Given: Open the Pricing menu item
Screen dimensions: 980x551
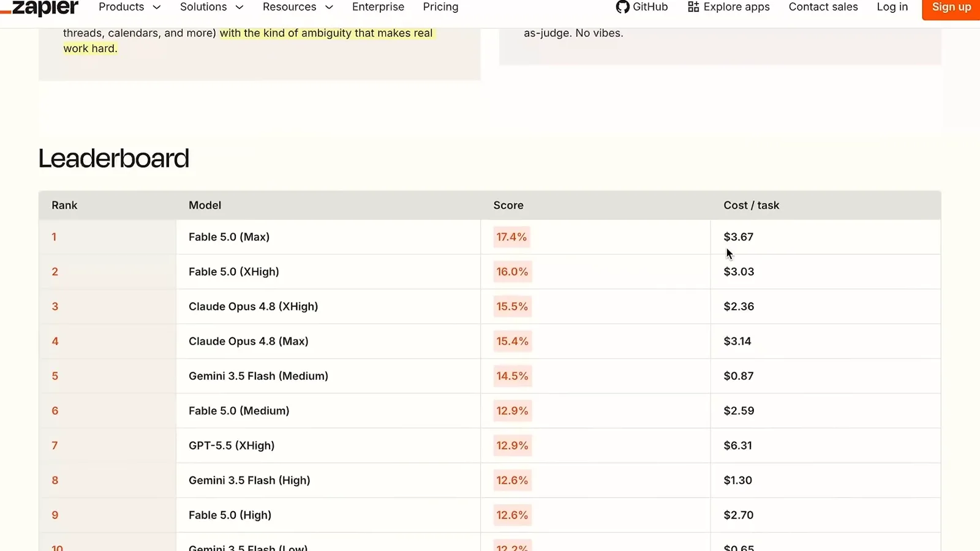Looking at the screenshot, I should click(x=440, y=7).
